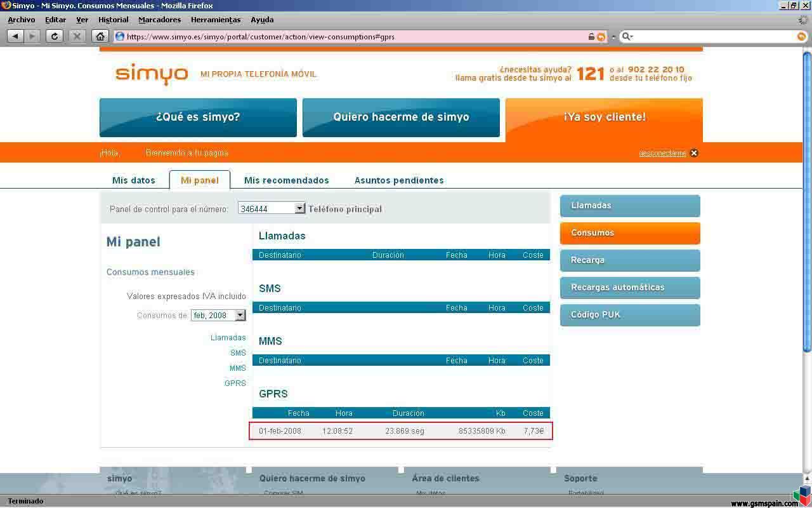
Task: Click the Duración header in Llamadas table
Action: 388,255
